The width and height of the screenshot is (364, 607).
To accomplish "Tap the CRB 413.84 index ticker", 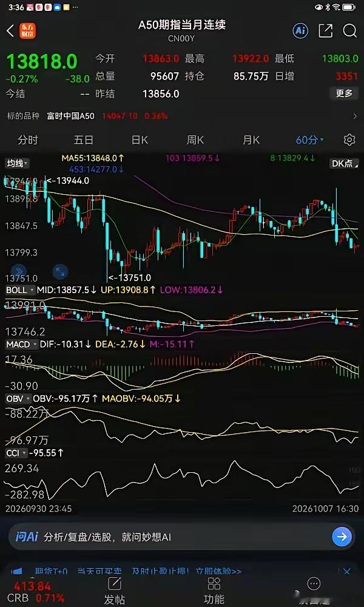I will pyautogui.click(x=35, y=592).
